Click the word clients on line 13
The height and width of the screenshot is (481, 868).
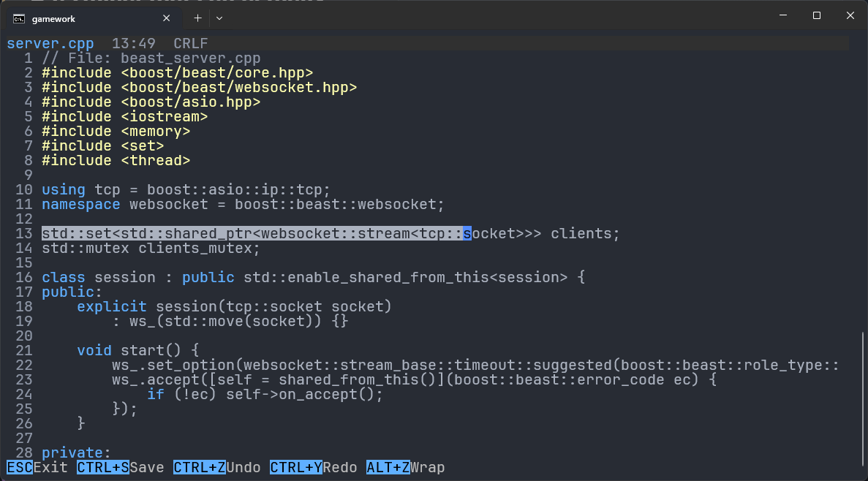pyautogui.click(x=581, y=234)
